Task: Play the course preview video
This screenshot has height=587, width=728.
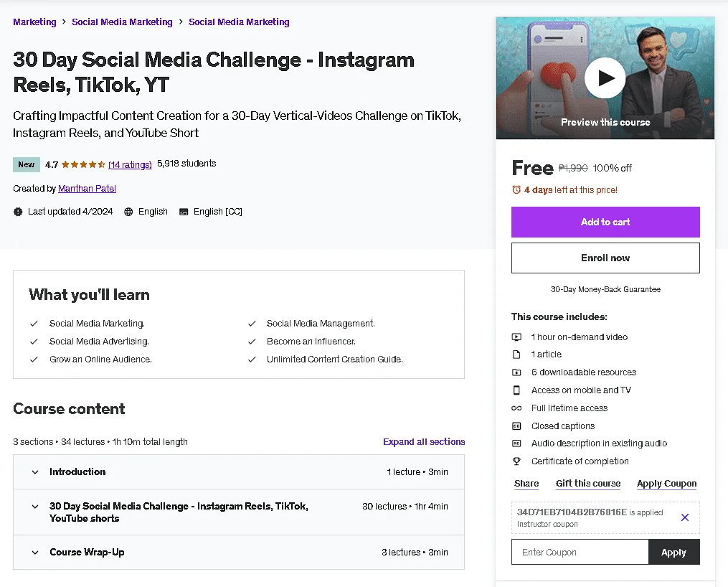Action: click(x=605, y=78)
